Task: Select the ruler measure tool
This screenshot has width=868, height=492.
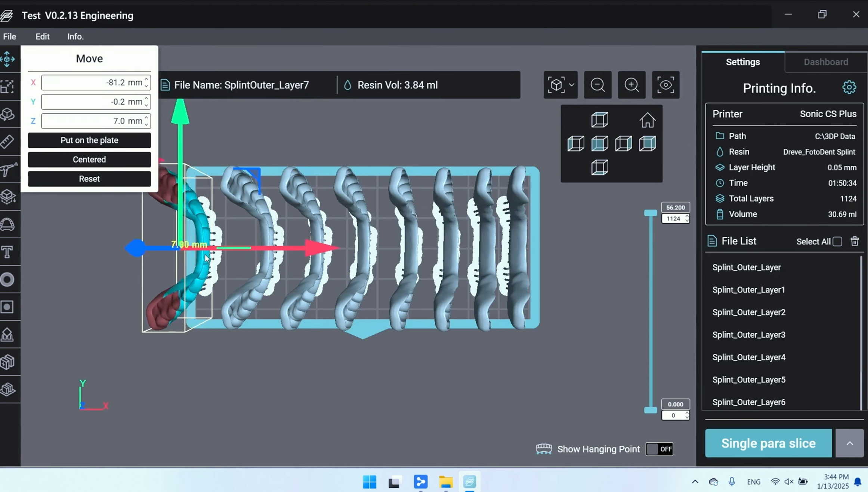Action: (x=7, y=142)
